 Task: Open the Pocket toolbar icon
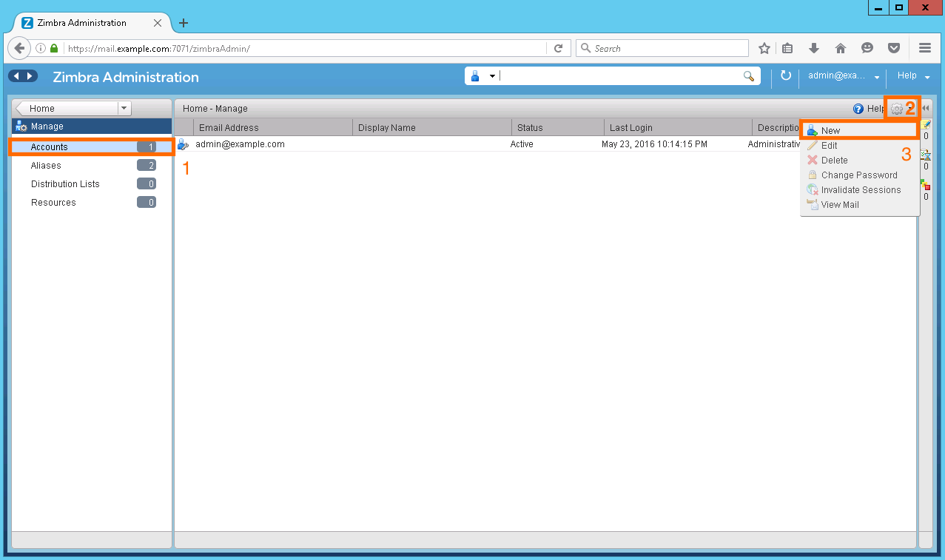tap(894, 48)
